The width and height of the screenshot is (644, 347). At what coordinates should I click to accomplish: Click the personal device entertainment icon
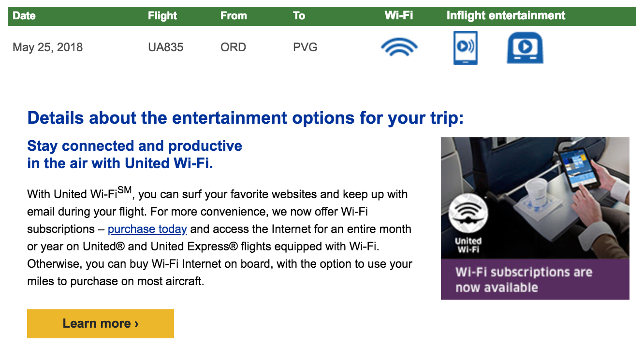pos(465,47)
